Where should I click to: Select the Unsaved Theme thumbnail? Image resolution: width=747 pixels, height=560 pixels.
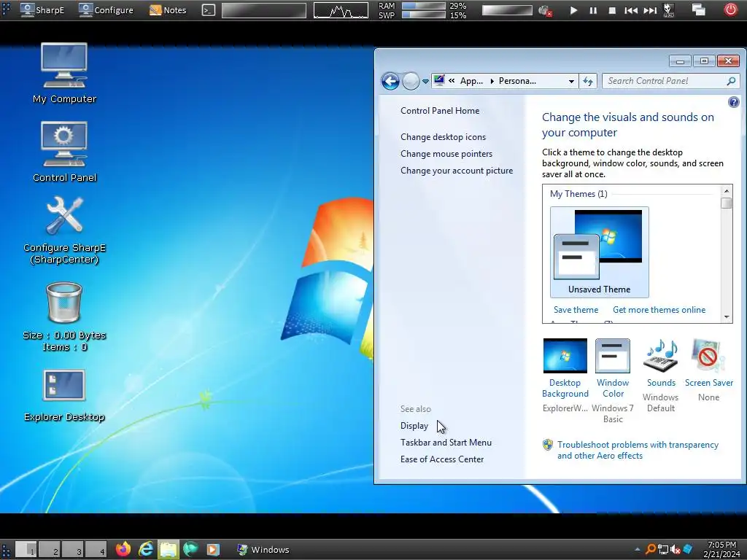tap(600, 252)
